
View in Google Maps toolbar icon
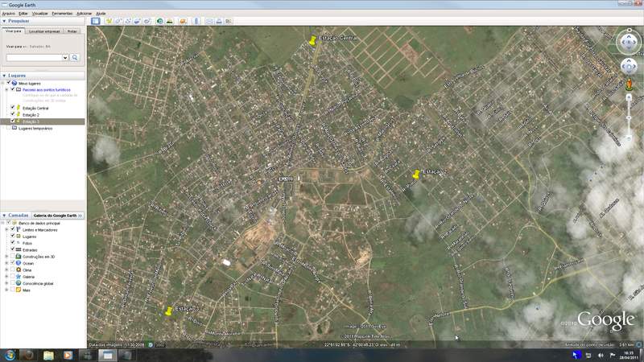(x=229, y=21)
